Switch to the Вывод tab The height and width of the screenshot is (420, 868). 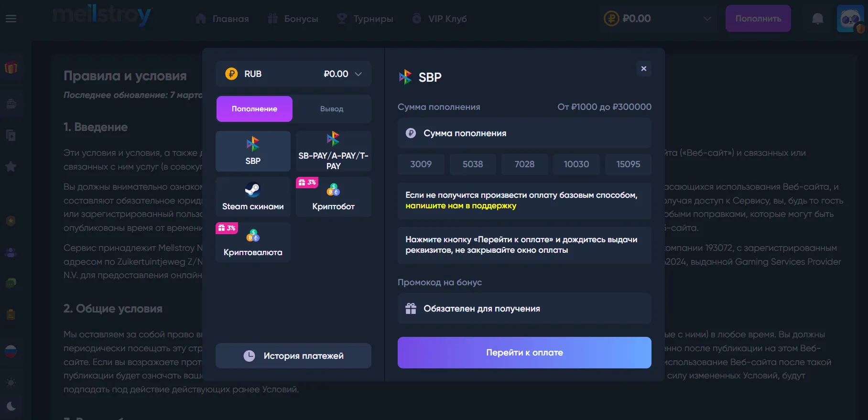pos(333,108)
